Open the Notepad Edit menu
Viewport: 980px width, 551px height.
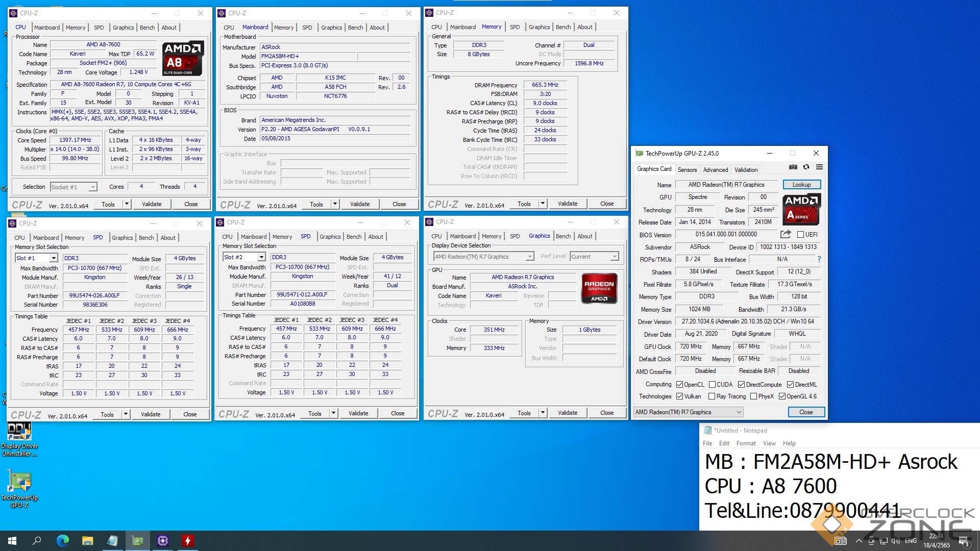(x=724, y=443)
